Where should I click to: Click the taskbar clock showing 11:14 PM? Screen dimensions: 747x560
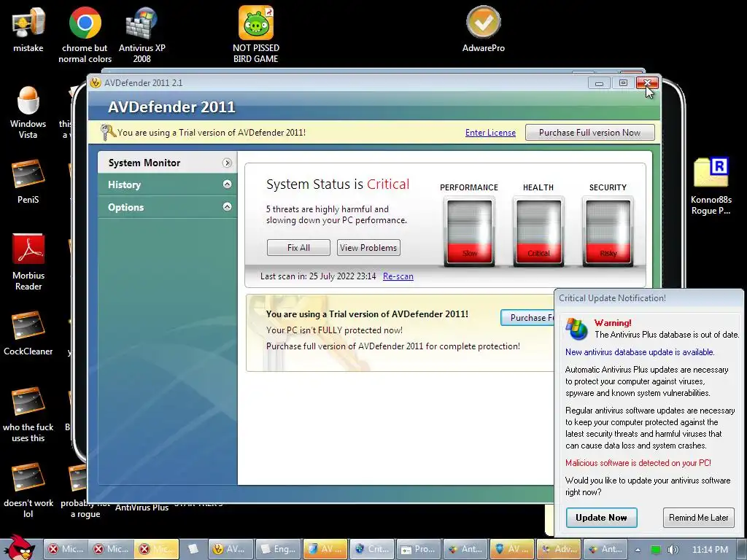pyautogui.click(x=710, y=550)
